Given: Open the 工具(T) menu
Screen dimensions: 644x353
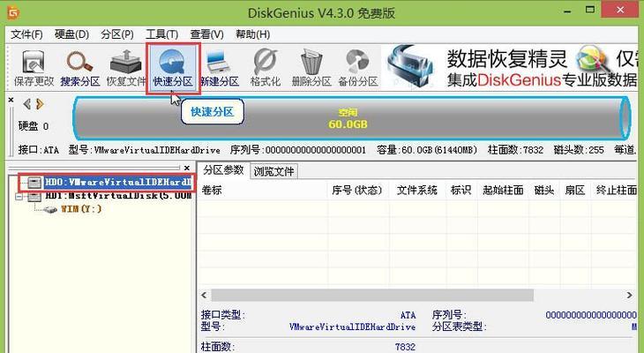Looking at the screenshot, I should click(x=161, y=34).
